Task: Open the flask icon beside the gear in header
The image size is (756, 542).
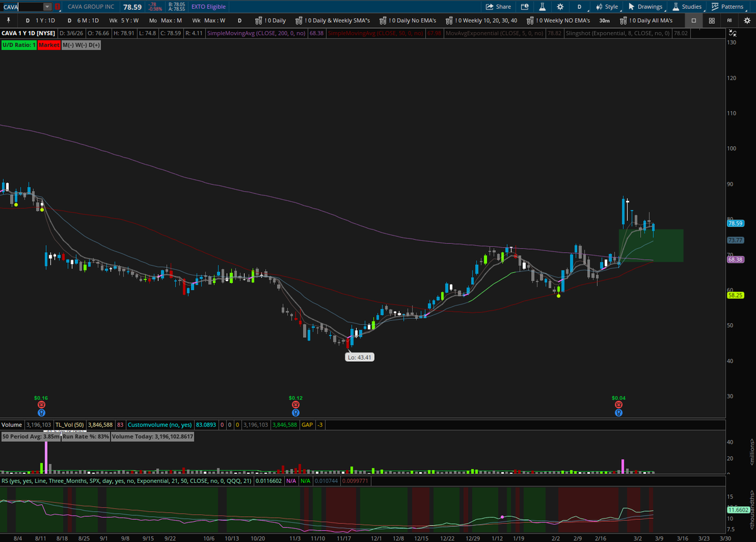Action: coord(543,6)
